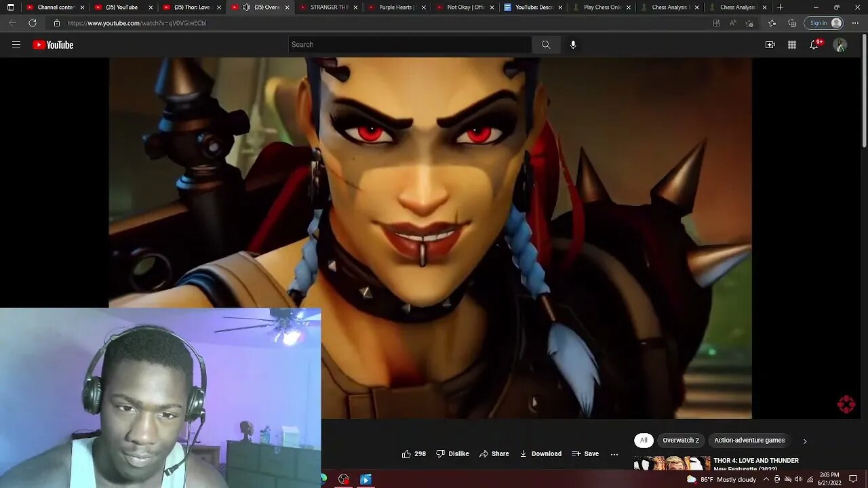868x488 pixels.
Task: Select the Action-adventure games chip
Action: [x=749, y=441]
